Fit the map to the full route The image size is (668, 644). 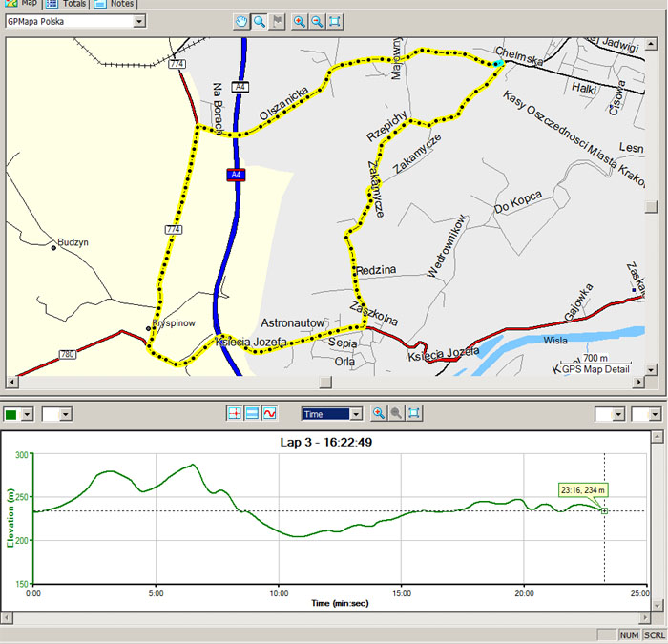click(x=335, y=21)
